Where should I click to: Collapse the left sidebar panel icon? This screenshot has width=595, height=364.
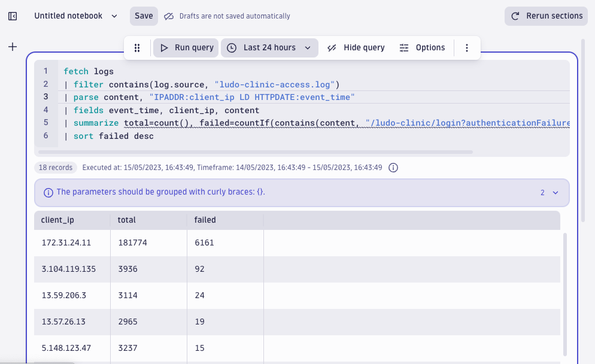tap(13, 16)
